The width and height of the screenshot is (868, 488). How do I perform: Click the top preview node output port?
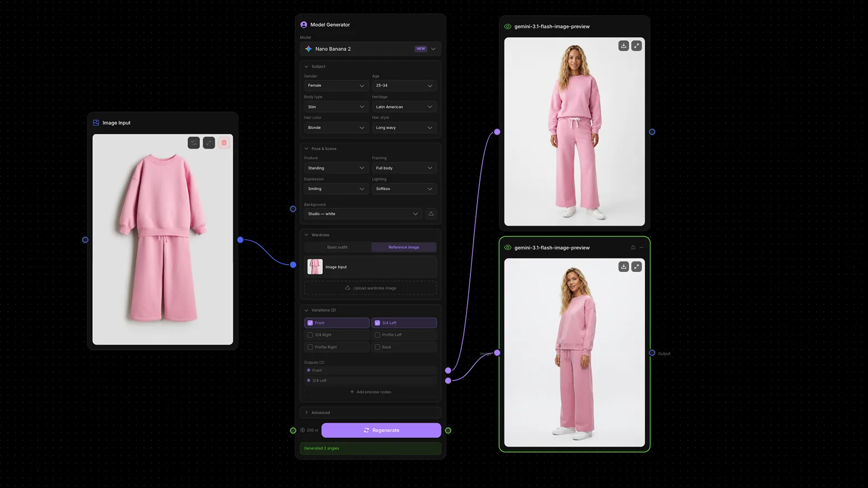coord(652,132)
